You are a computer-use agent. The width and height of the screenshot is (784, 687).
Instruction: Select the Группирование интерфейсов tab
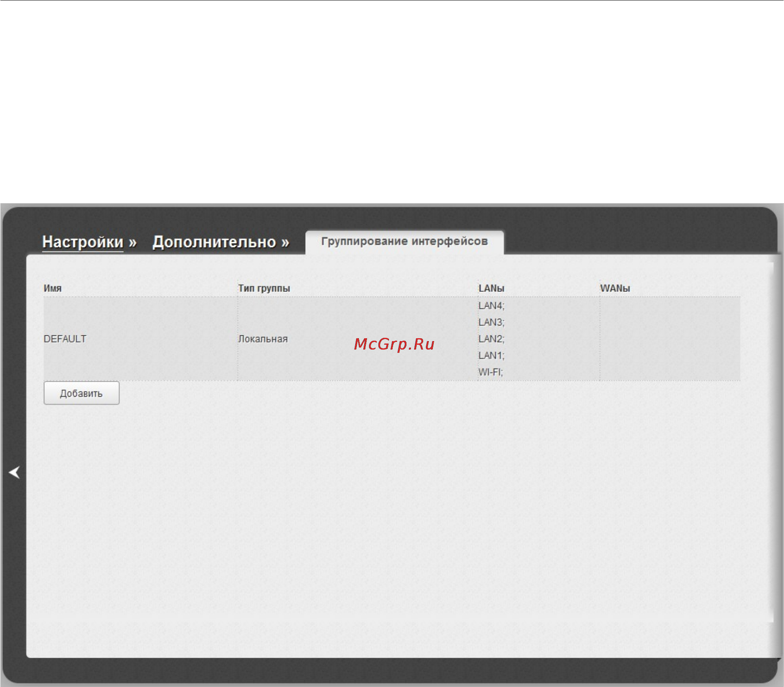coord(404,242)
